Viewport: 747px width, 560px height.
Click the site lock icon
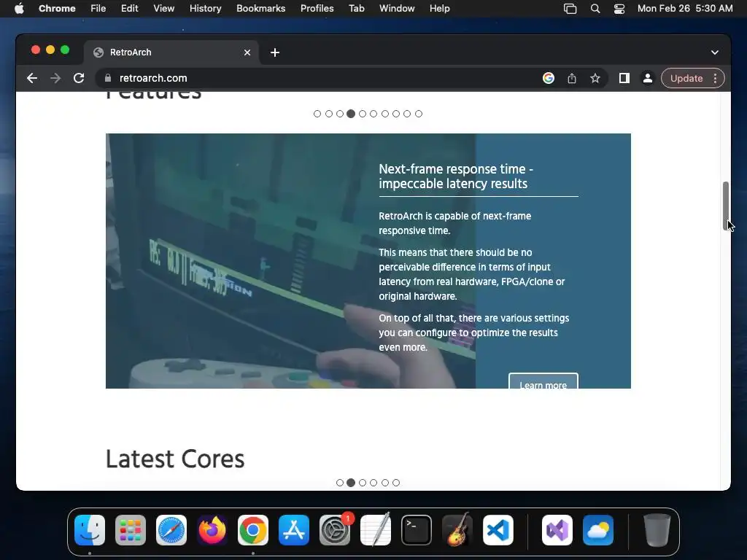(108, 78)
